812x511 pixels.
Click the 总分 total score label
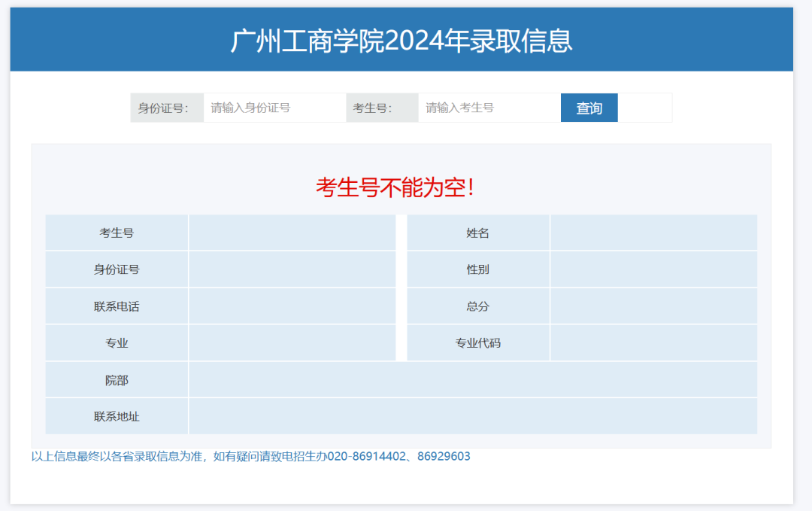coord(477,306)
